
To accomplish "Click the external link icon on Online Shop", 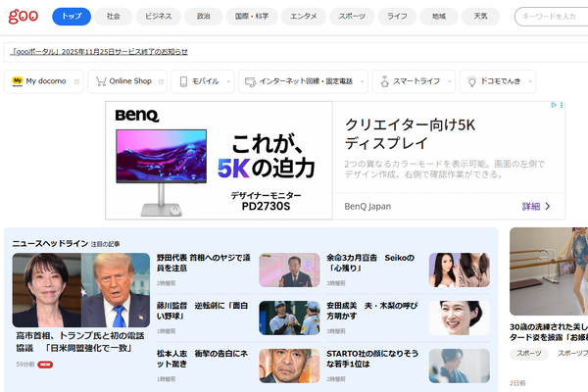I will click(161, 81).
